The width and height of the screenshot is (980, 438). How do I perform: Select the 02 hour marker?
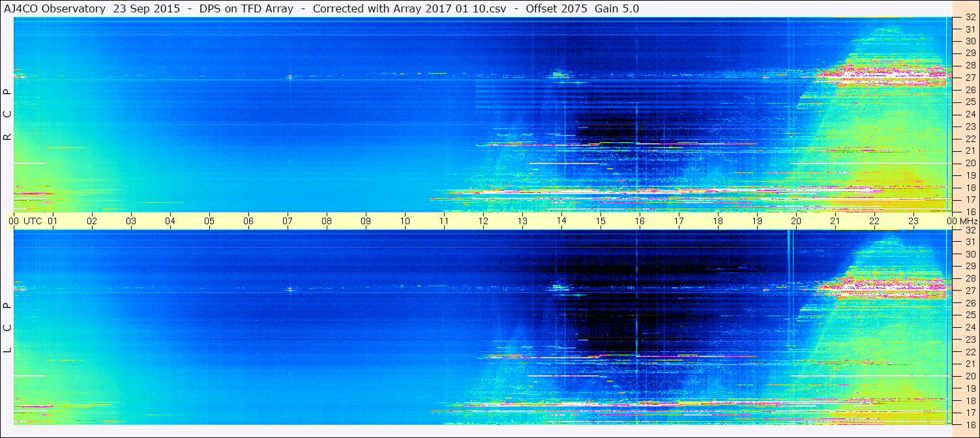click(x=92, y=221)
